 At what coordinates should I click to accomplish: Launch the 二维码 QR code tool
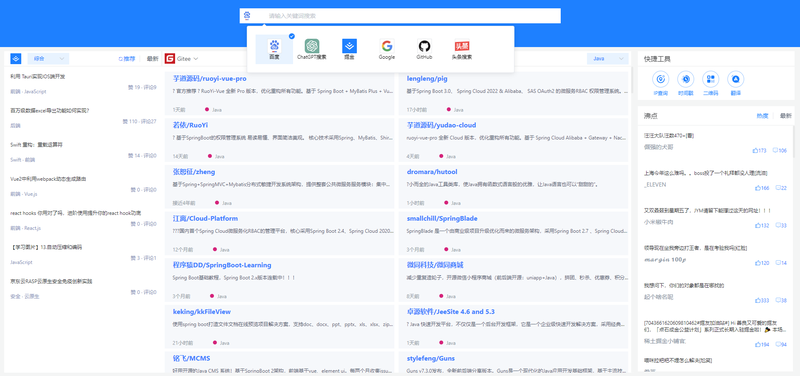pyautogui.click(x=710, y=83)
